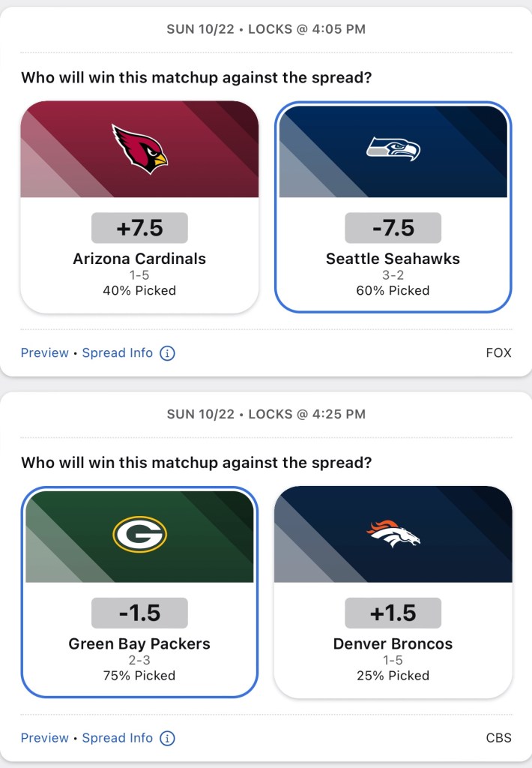Open Preview for Cardinals vs Seahawks
Screen dimensions: 532x768
pyautogui.click(x=44, y=352)
